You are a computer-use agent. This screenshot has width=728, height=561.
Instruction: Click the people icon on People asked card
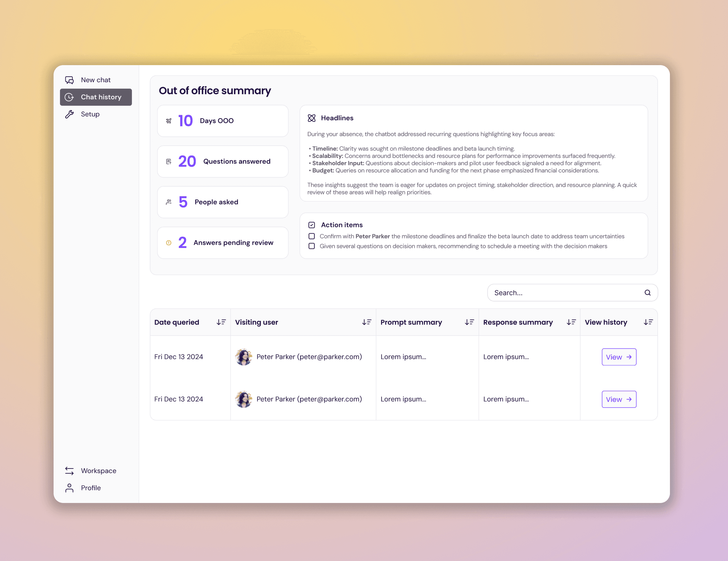point(169,202)
